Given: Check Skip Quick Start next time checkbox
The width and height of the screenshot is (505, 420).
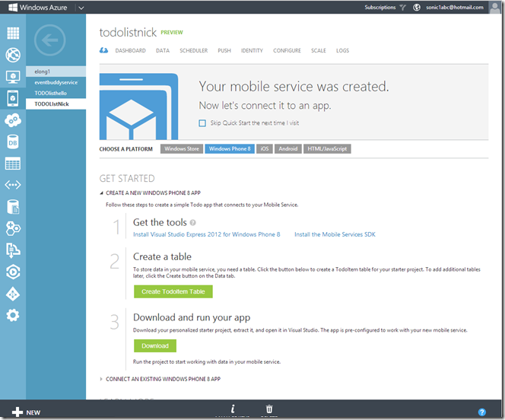Looking at the screenshot, I should tap(202, 123).
